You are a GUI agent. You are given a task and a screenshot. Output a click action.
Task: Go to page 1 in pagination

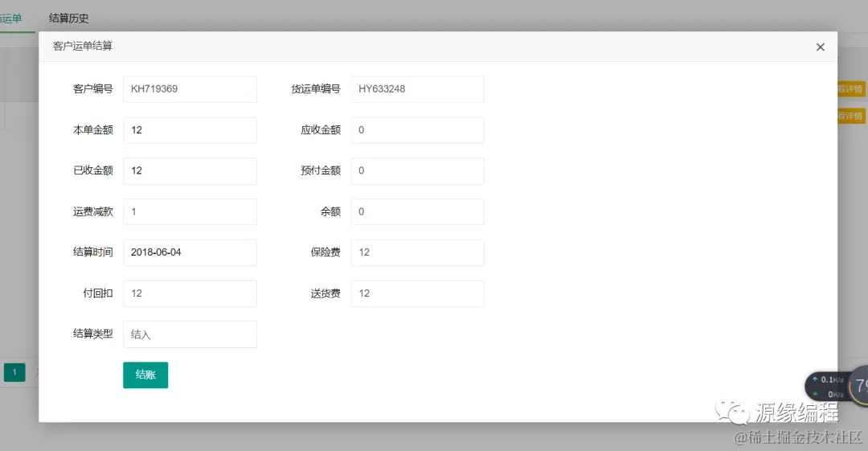click(14, 372)
